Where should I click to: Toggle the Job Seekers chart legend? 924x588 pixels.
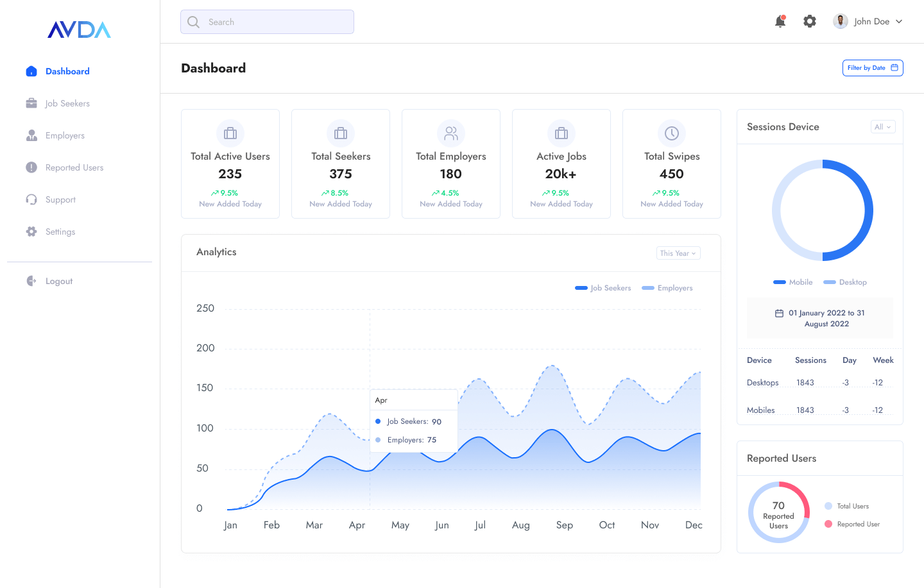tap(603, 288)
